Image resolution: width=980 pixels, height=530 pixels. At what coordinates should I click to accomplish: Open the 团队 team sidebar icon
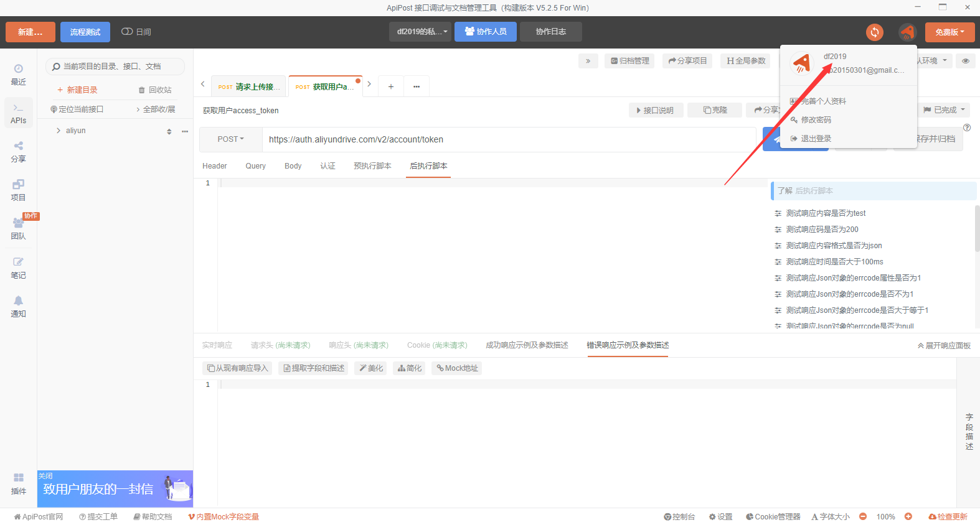point(19,229)
